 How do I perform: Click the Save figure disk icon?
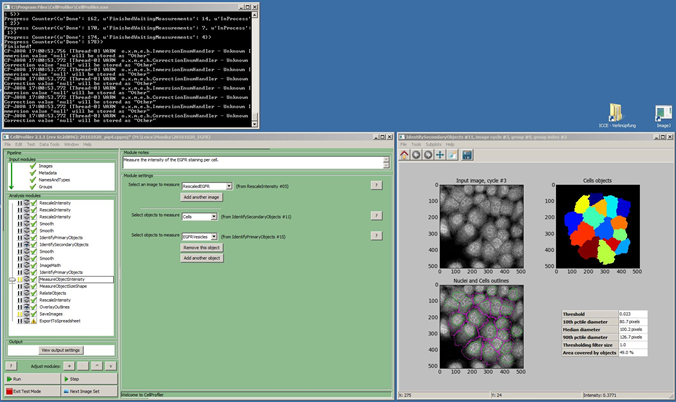point(467,155)
